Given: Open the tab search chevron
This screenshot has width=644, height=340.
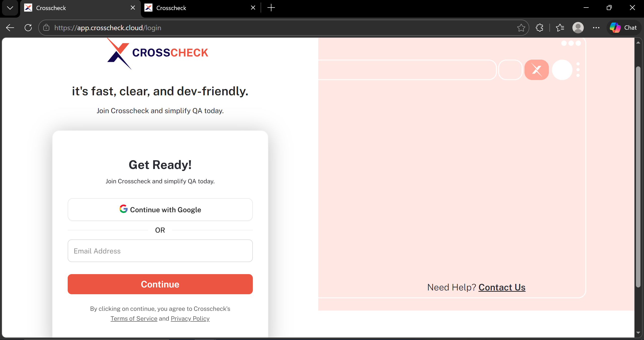Looking at the screenshot, I should (10, 8).
